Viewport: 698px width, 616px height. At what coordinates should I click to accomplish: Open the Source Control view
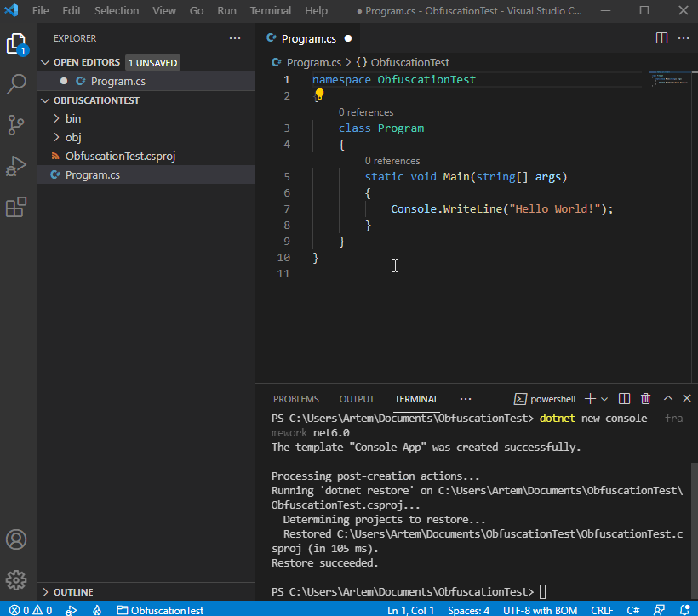[x=17, y=125]
